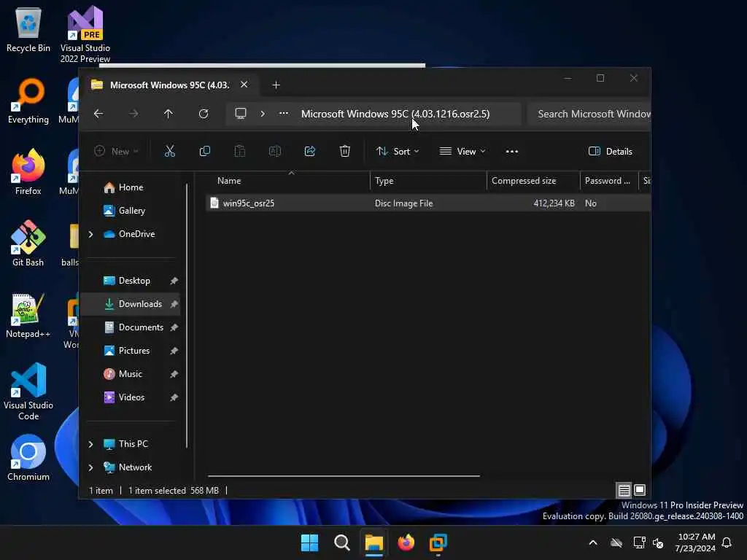Unpin Desktop using its pin icon
Viewport: 747px width, 560px height.
[174, 281]
